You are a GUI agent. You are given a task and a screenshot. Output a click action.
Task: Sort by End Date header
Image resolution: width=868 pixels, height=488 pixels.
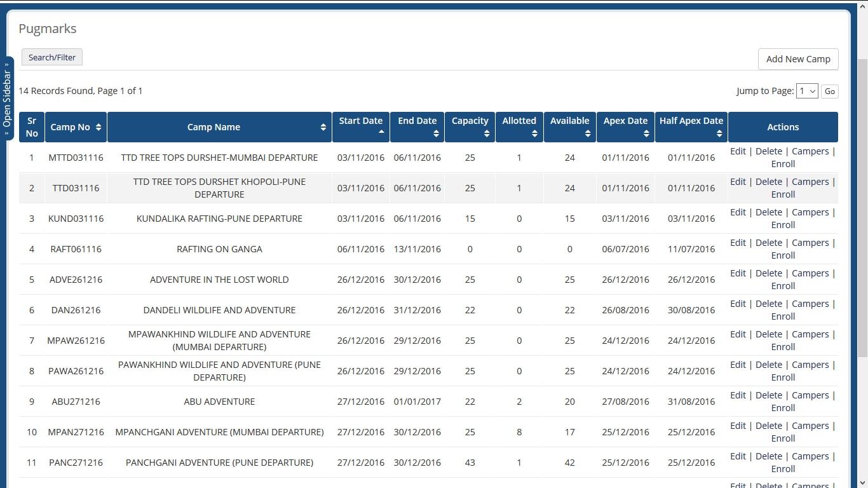pos(417,127)
